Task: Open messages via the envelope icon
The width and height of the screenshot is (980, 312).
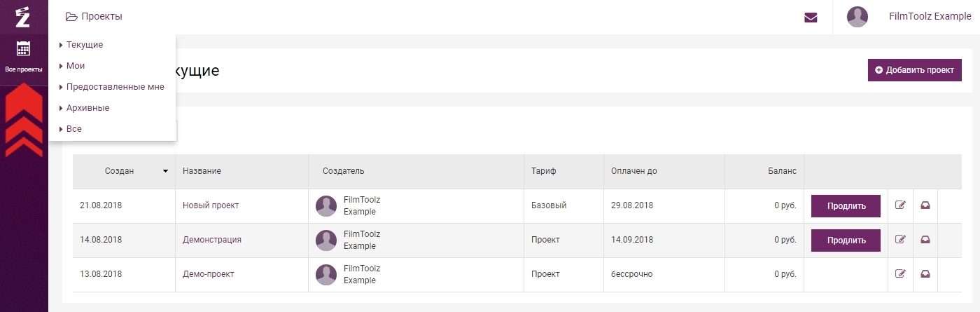Action: (x=811, y=18)
